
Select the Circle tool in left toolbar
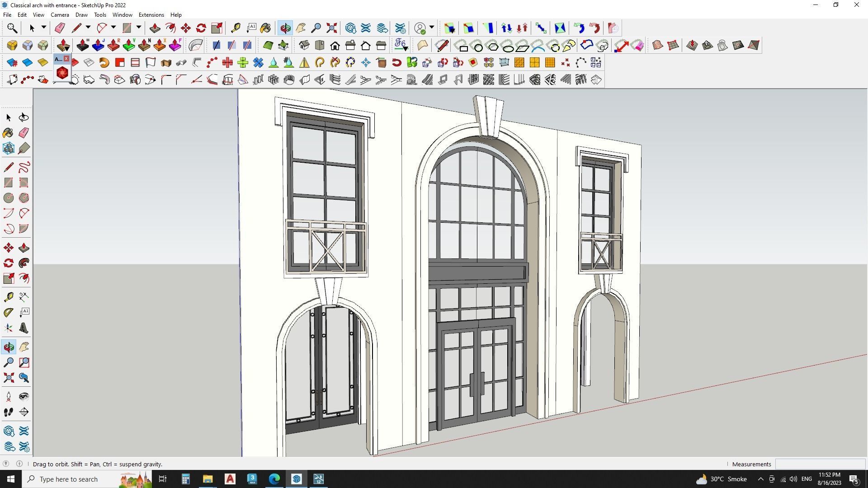click(x=9, y=198)
